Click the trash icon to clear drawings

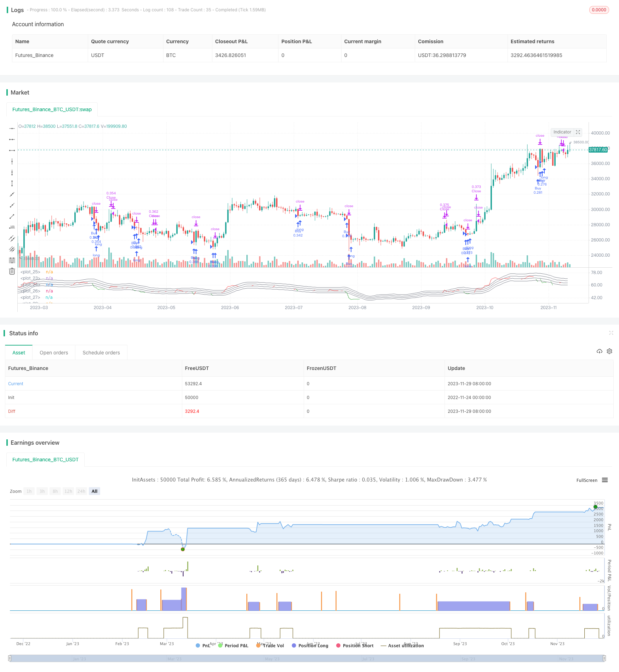pyautogui.click(x=12, y=271)
